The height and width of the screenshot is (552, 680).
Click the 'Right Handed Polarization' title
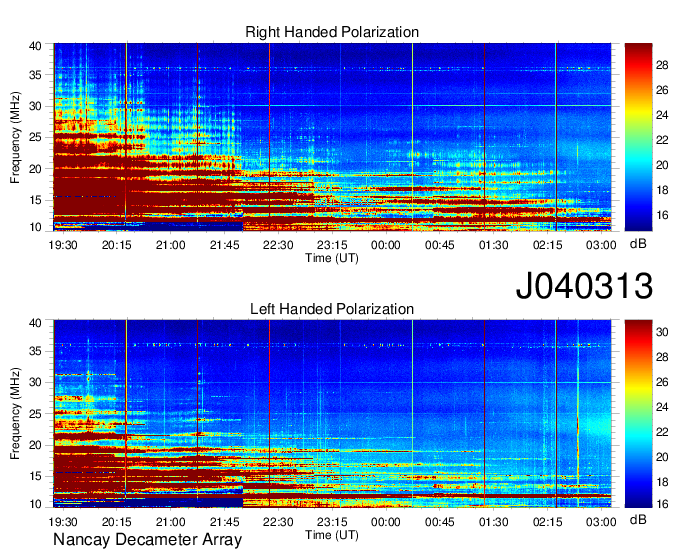pyautogui.click(x=332, y=32)
